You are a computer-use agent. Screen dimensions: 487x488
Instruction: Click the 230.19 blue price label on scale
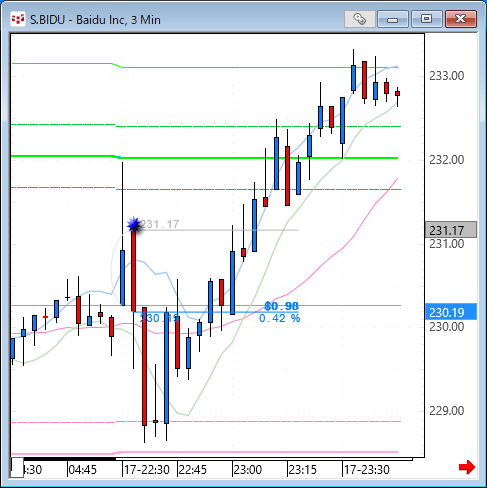[451, 312]
